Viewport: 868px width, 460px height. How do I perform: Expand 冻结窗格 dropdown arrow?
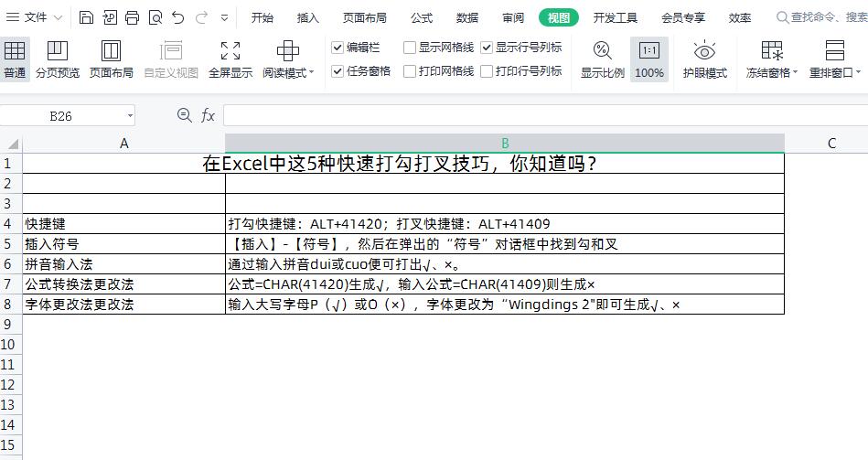[x=796, y=72]
